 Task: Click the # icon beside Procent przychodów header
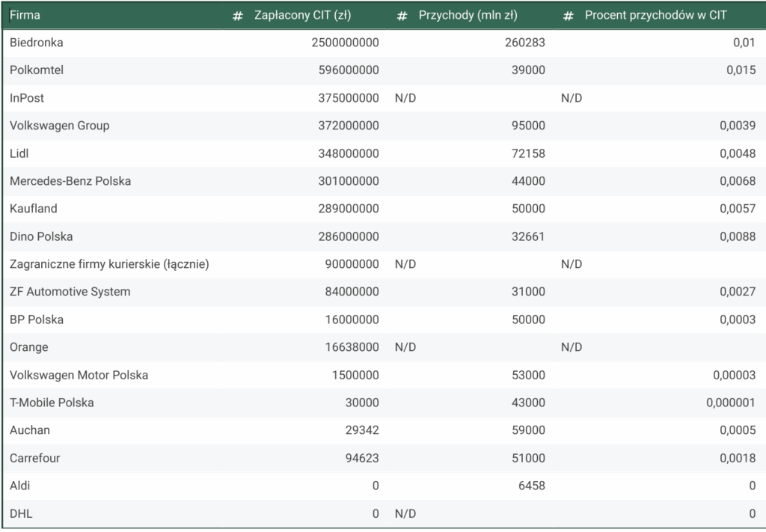569,15
